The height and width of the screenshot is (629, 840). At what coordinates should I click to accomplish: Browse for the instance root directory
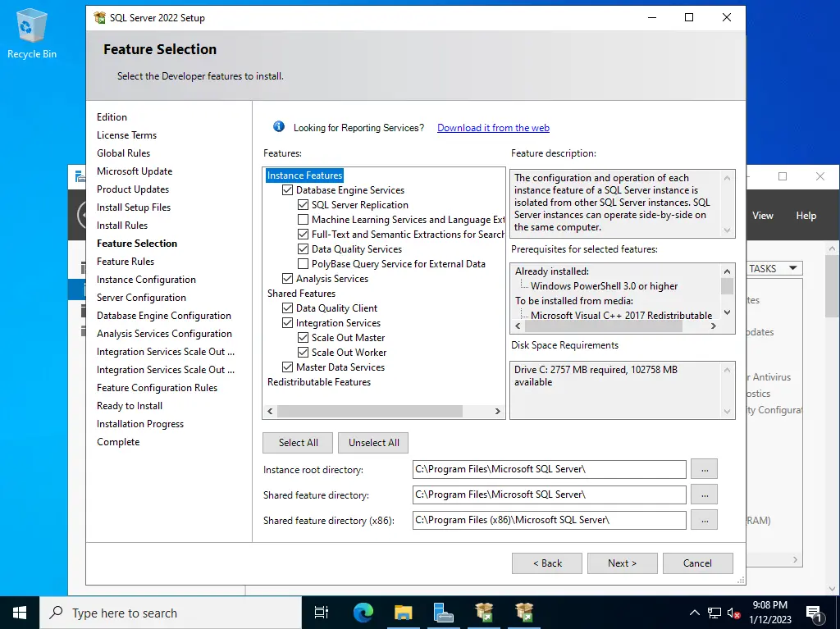[x=704, y=469]
